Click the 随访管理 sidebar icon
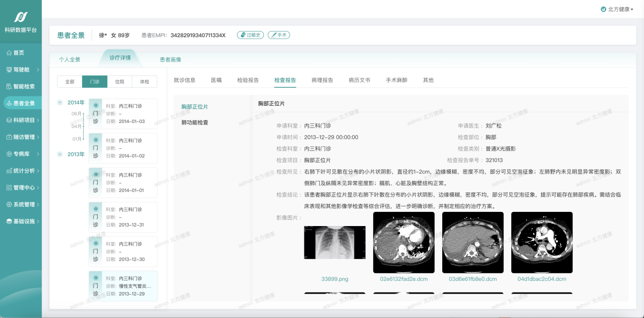644x318 pixels. tap(9, 137)
